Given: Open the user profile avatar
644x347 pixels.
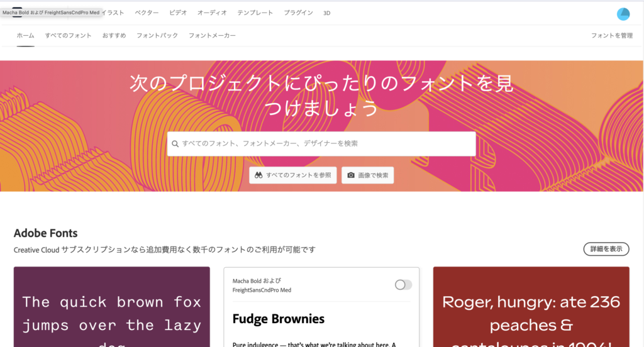Looking at the screenshot, I should click(x=623, y=14).
